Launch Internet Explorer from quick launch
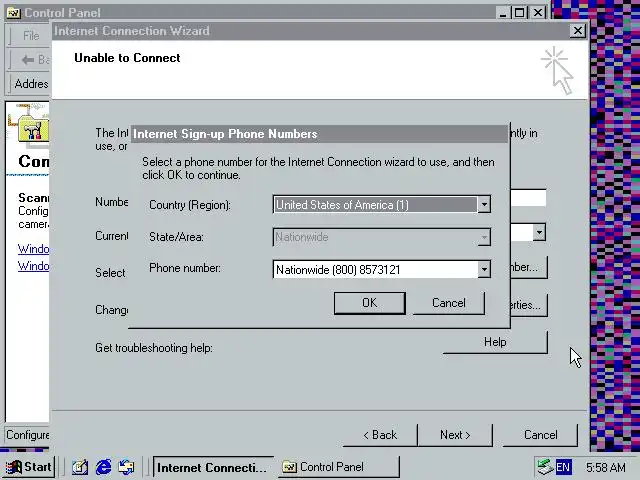The height and width of the screenshot is (480, 640). pyautogui.click(x=103, y=467)
